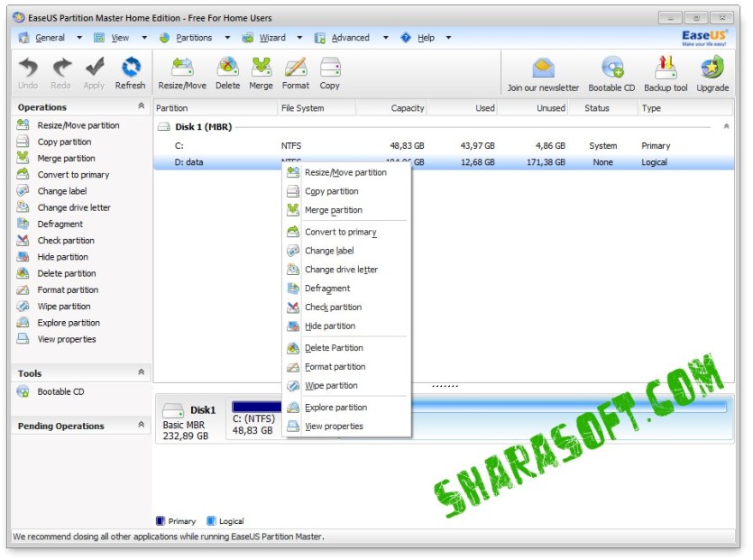
Task: Sort by the Unused column header
Action: coord(533,108)
